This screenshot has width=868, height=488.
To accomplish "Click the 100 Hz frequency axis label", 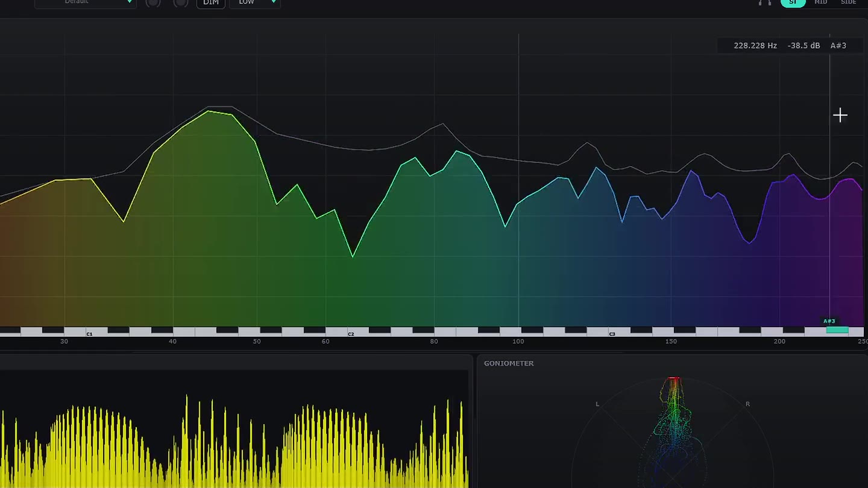I will (x=518, y=342).
